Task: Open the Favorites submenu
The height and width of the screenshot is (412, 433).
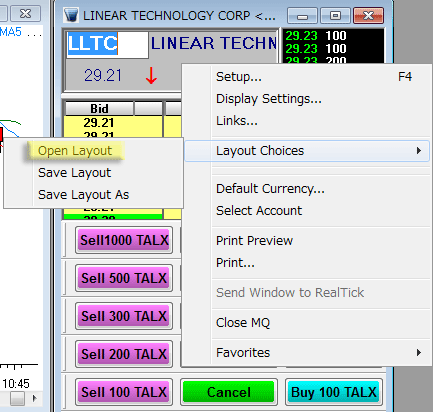Action: [x=307, y=353]
